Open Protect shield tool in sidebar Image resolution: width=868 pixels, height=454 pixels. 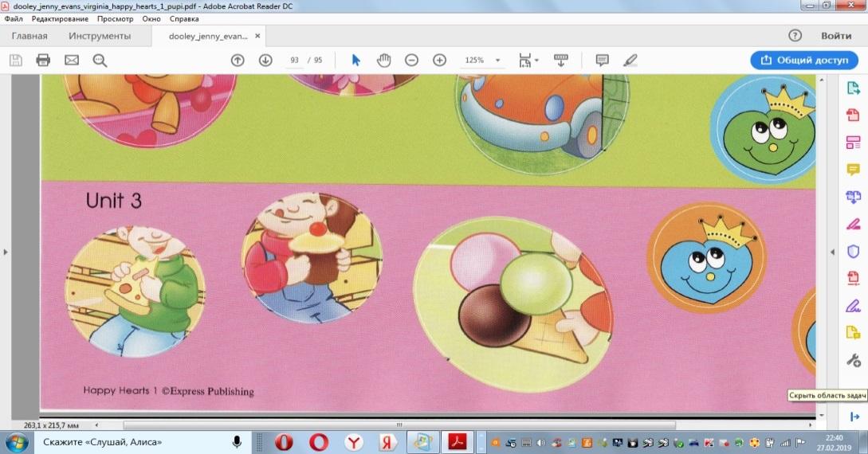[853, 251]
